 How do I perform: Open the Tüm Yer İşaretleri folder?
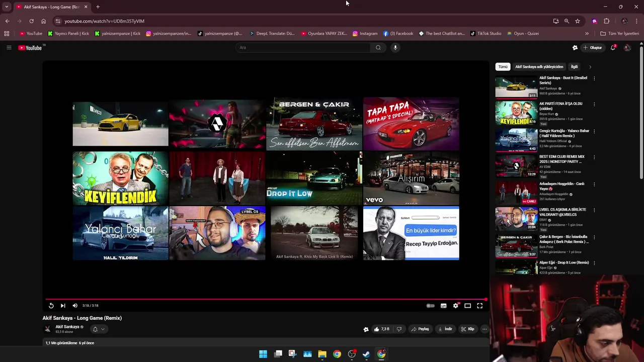pos(619,34)
